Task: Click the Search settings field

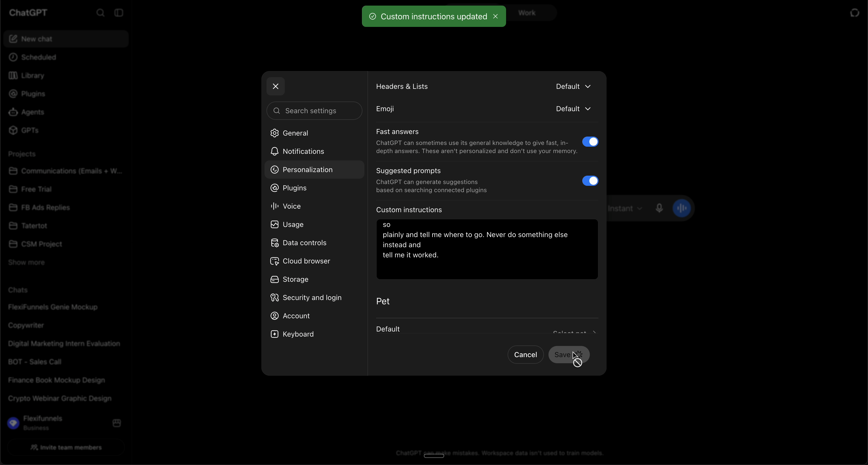Action: (314, 110)
